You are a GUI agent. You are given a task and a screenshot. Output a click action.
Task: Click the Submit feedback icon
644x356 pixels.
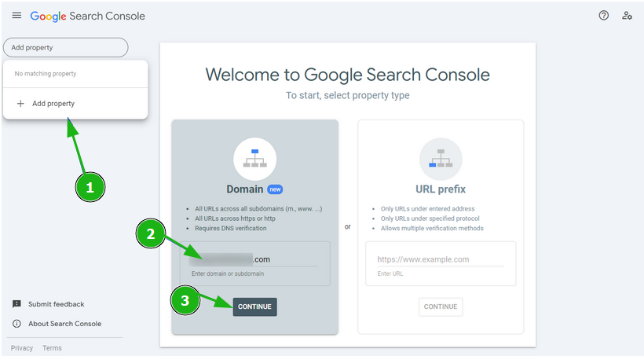[16, 304]
